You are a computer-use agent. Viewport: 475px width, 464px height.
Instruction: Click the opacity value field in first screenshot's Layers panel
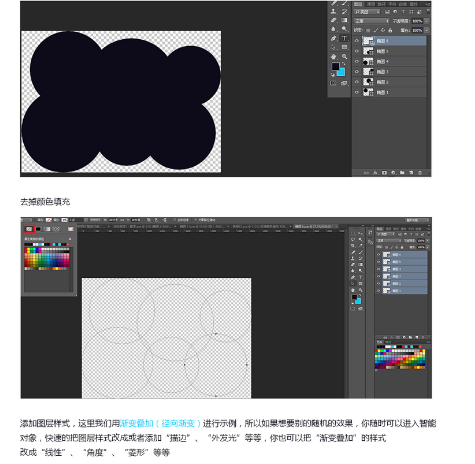417,21
